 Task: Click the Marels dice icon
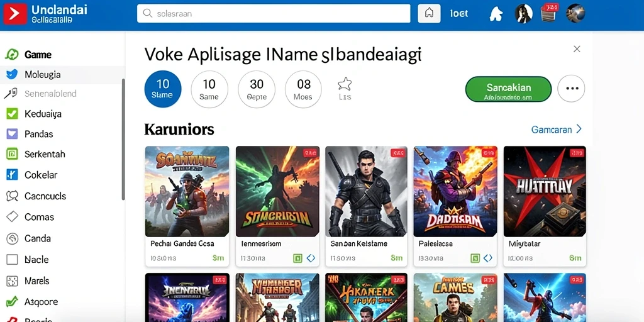[13, 281]
